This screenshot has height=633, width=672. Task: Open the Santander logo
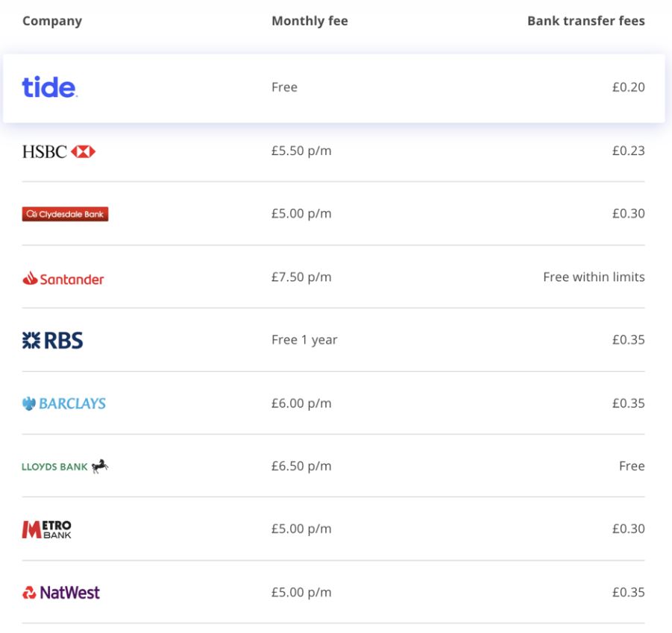tap(63, 278)
